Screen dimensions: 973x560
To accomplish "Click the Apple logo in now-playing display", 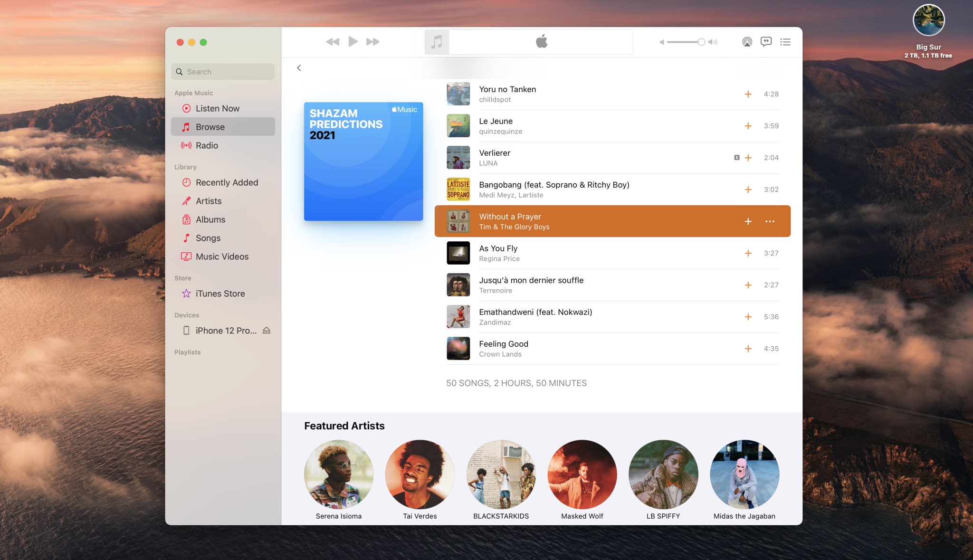I will pos(542,42).
